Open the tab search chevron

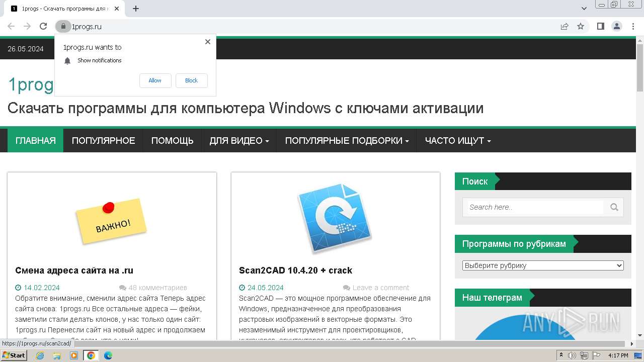click(584, 9)
